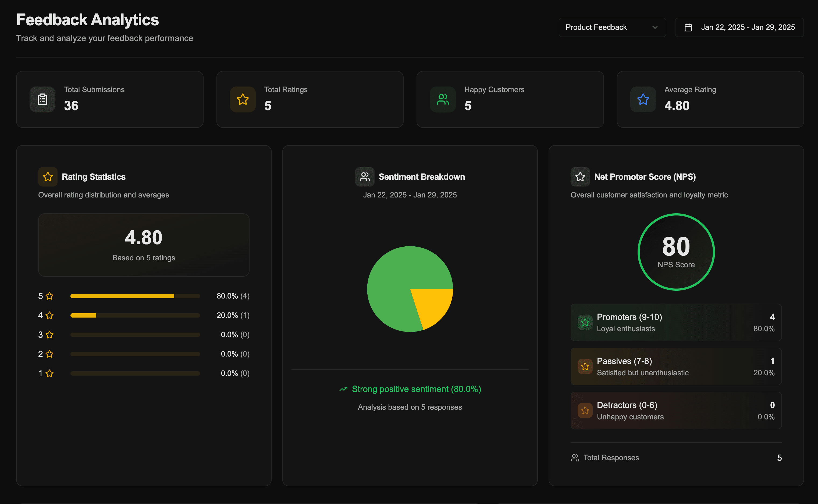This screenshot has width=818, height=504.
Task: Click the yellow star icon beside Total Ratings
Action: click(243, 99)
